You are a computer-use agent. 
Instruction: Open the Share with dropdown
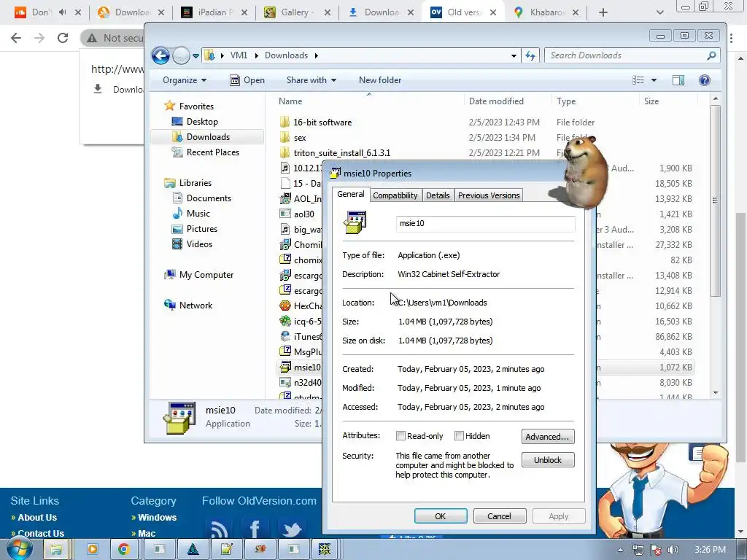pos(311,80)
